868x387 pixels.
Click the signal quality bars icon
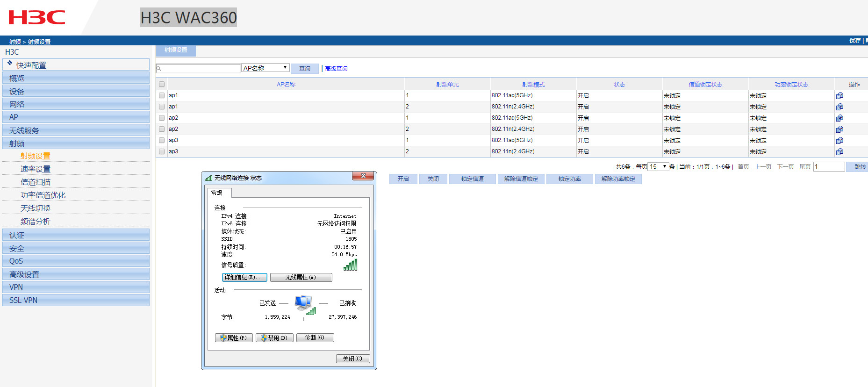[x=350, y=265]
